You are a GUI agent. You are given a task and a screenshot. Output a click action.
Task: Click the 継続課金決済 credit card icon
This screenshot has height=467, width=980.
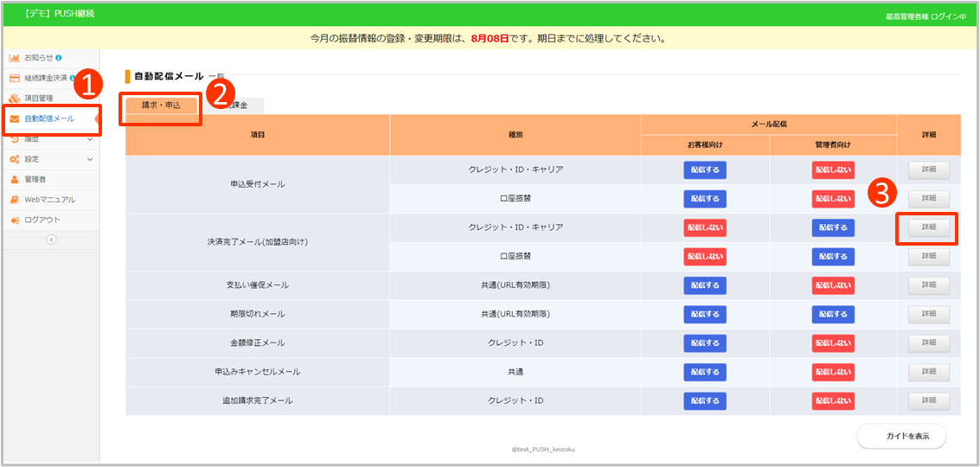pyautogui.click(x=14, y=78)
